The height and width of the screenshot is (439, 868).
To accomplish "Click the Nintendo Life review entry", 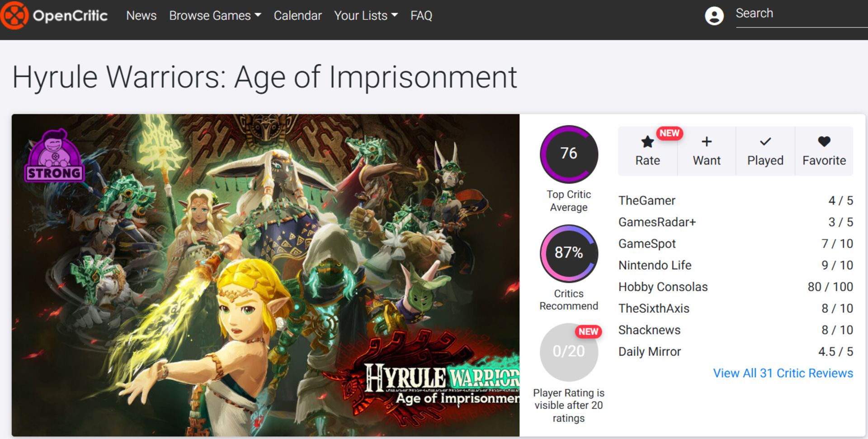I will 655,265.
